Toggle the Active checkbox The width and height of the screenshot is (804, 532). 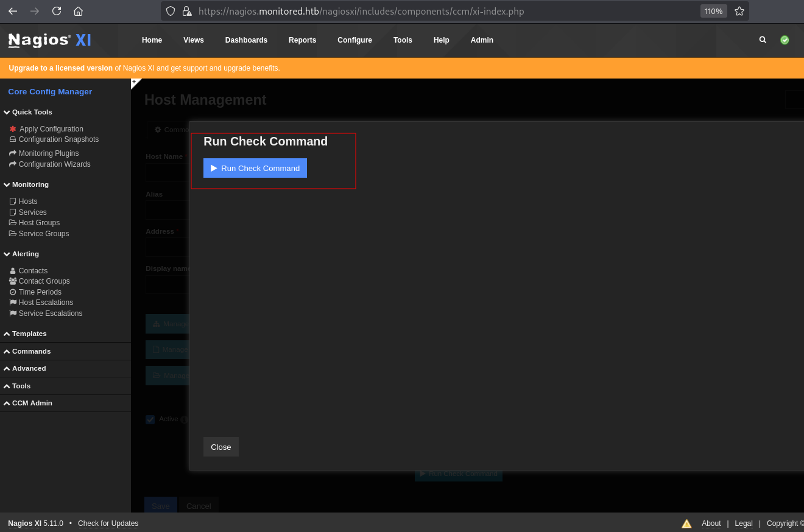tap(150, 419)
